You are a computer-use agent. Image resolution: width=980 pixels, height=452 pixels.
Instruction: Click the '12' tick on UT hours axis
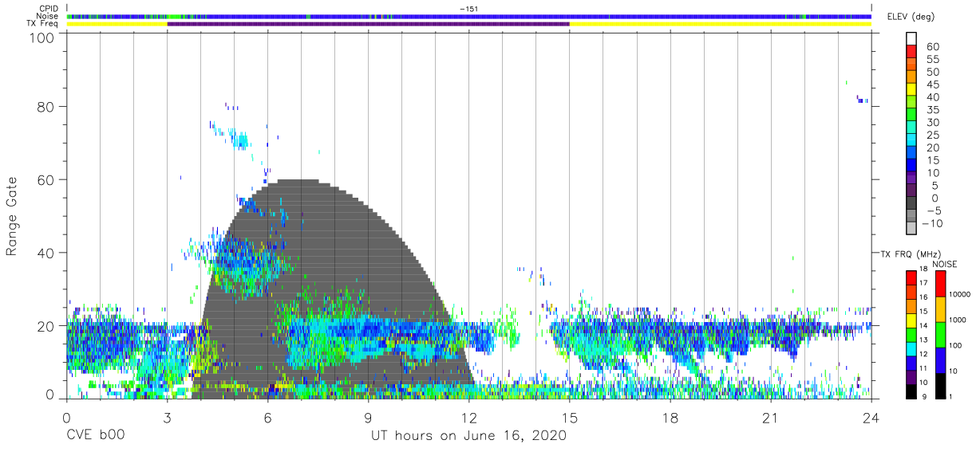tap(469, 419)
